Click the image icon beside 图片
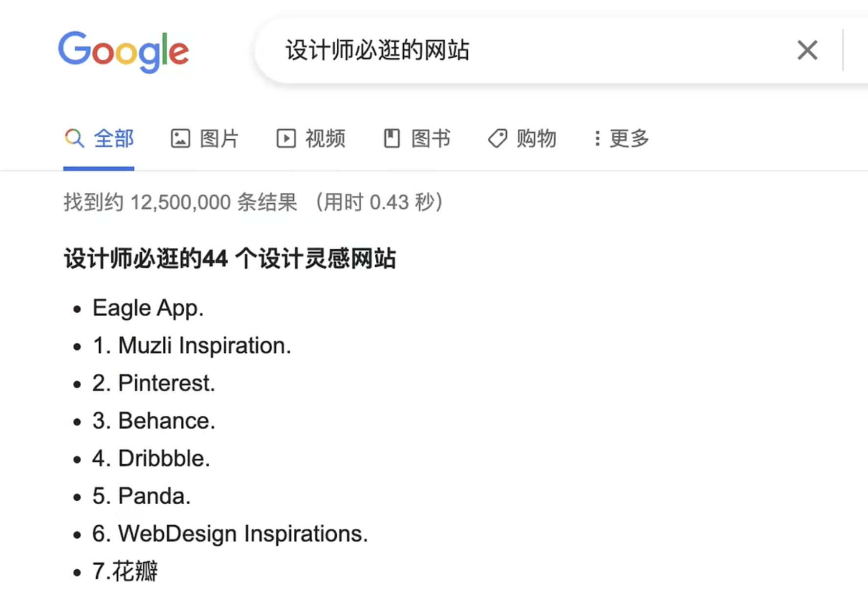 pyautogui.click(x=180, y=138)
